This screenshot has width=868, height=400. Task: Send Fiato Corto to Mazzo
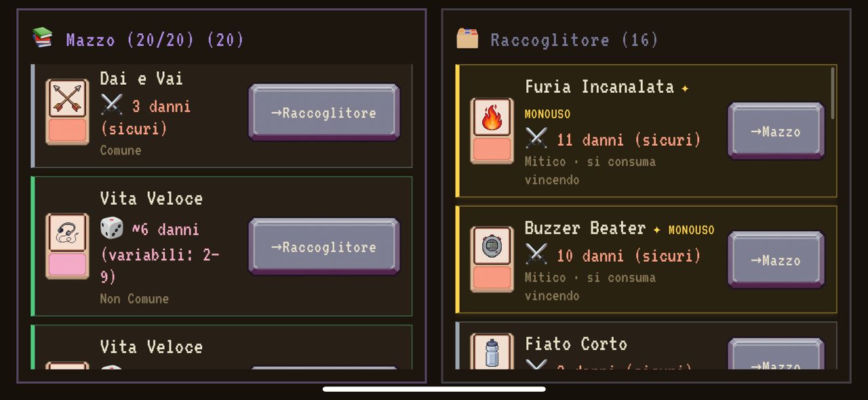pos(776,354)
